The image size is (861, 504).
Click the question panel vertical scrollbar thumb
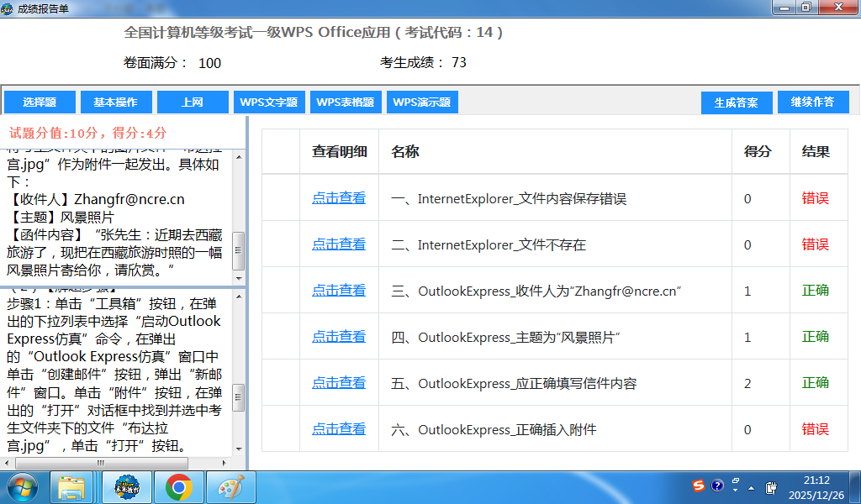click(x=239, y=250)
